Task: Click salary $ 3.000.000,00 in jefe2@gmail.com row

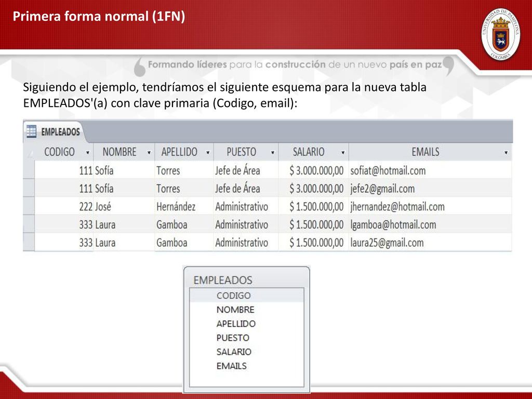Action: pyautogui.click(x=313, y=188)
